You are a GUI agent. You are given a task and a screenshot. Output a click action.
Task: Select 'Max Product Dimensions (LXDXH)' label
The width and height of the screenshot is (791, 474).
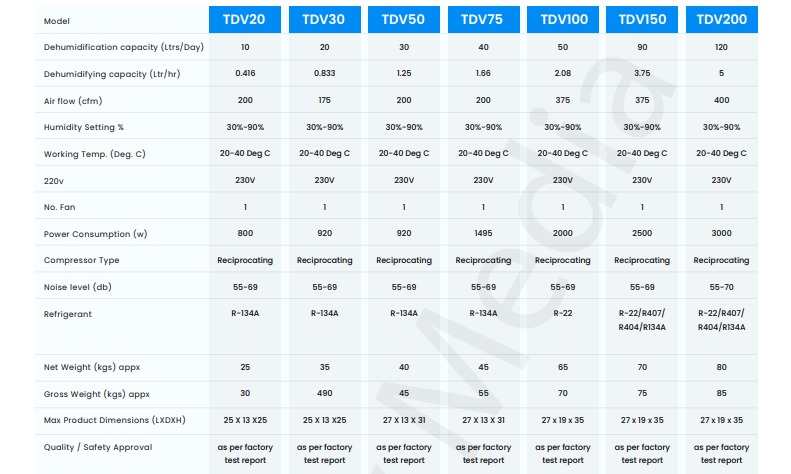[115, 421]
